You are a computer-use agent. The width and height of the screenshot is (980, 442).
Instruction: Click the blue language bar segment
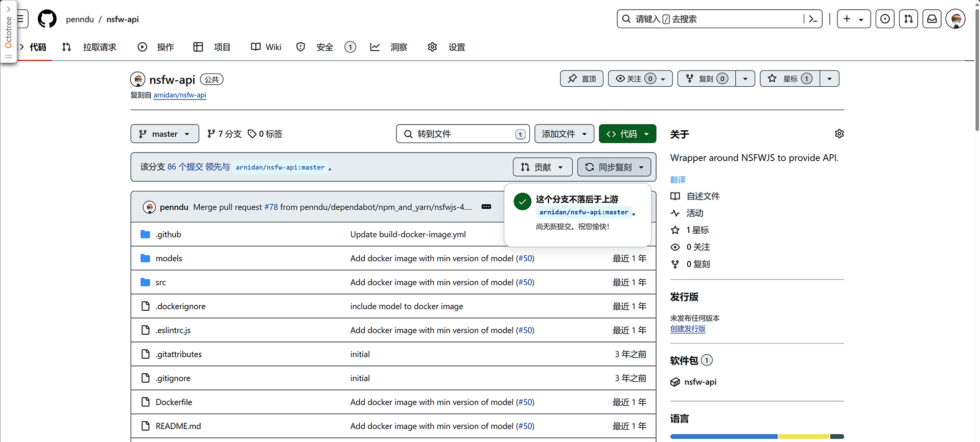(724, 436)
